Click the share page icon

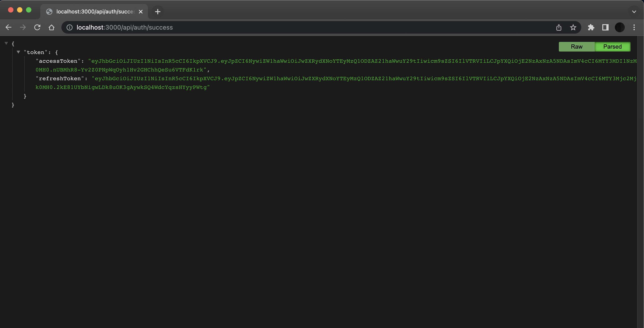pyautogui.click(x=559, y=28)
